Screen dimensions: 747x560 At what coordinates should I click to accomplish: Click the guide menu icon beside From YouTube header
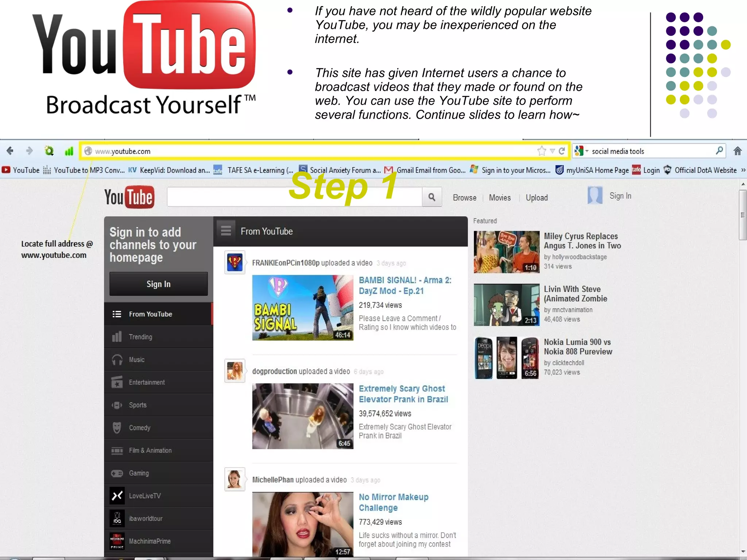tap(226, 231)
